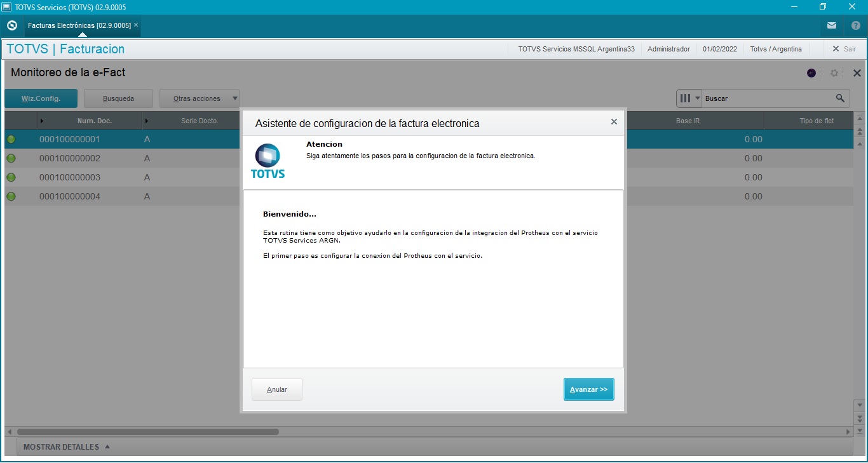Click Base IR value 0.00 in row 000100000002

pos(753,158)
